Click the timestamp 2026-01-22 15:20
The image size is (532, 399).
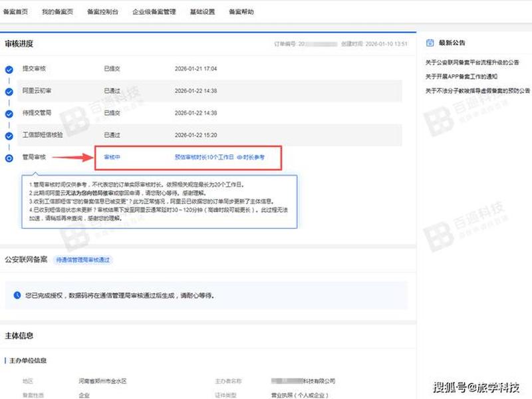coord(196,135)
